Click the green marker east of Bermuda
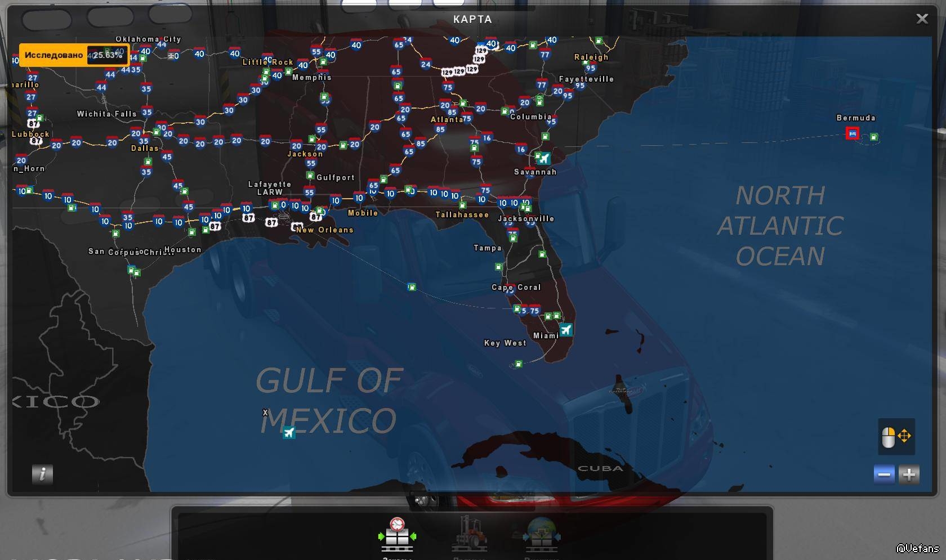The width and height of the screenshot is (946, 560). (x=874, y=137)
